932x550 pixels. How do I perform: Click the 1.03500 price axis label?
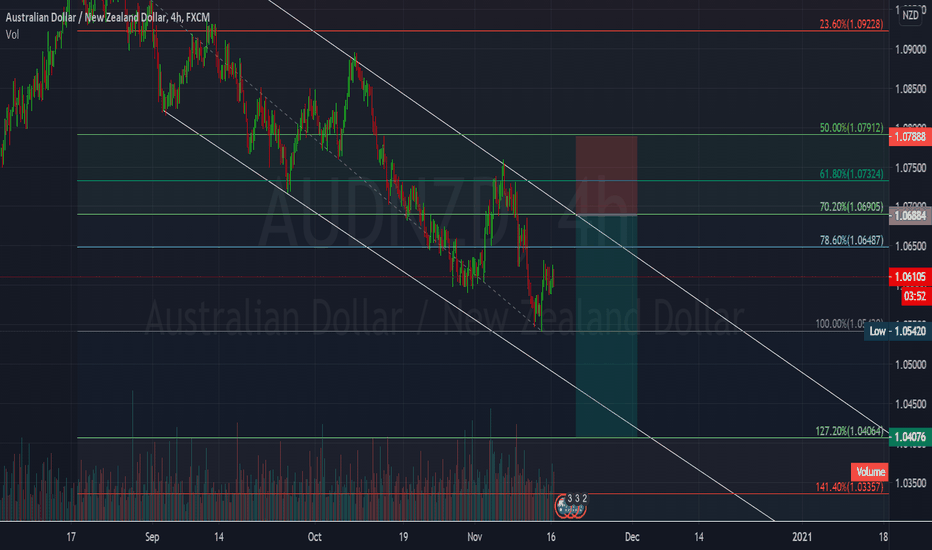(x=910, y=483)
